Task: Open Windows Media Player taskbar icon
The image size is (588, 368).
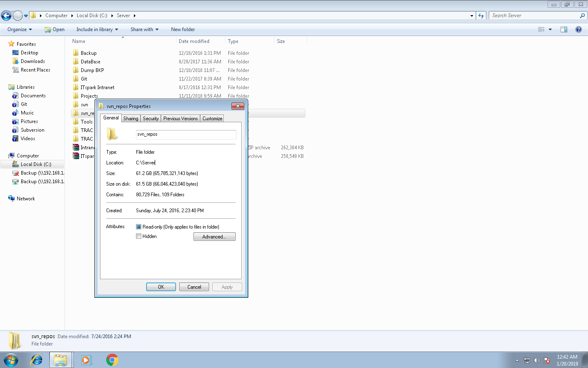Action: point(86,360)
